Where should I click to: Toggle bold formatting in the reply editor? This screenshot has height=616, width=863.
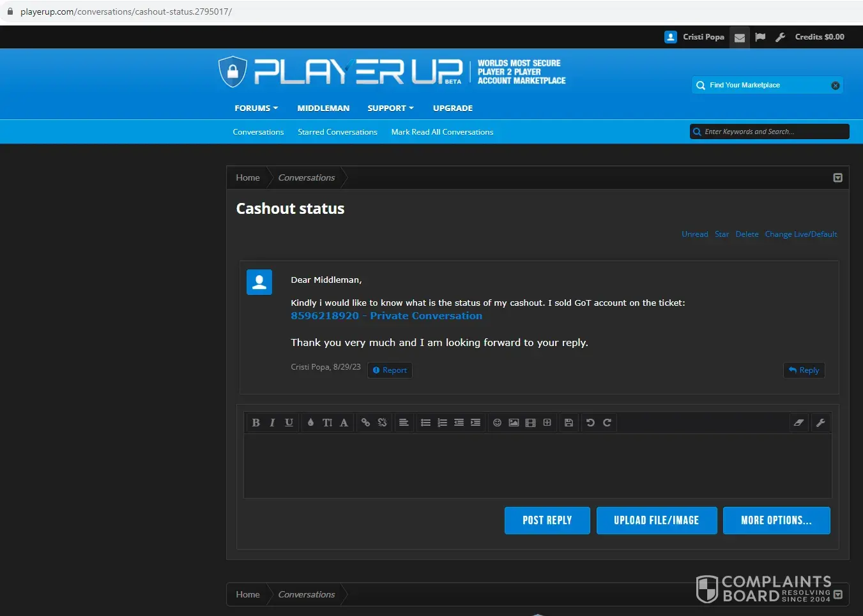[256, 423]
